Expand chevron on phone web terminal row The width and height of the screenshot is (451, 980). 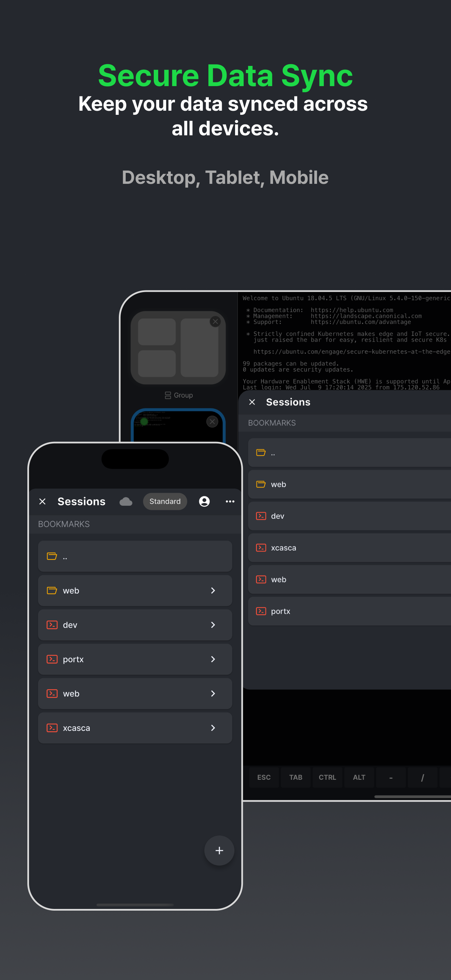(213, 694)
